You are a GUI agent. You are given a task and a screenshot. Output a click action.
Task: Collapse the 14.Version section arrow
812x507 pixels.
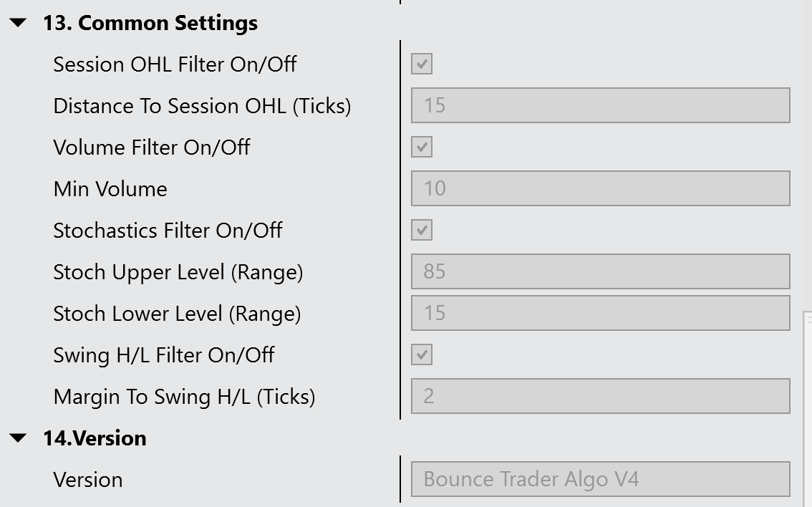click(x=19, y=438)
